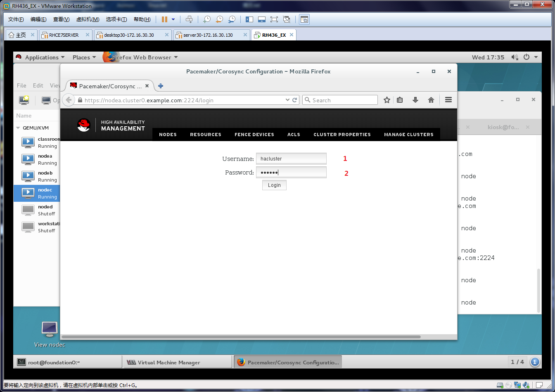Click the Firefox back arrow button
Image resolution: width=555 pixels, height=392 pixels.
[x=69, y=100]
